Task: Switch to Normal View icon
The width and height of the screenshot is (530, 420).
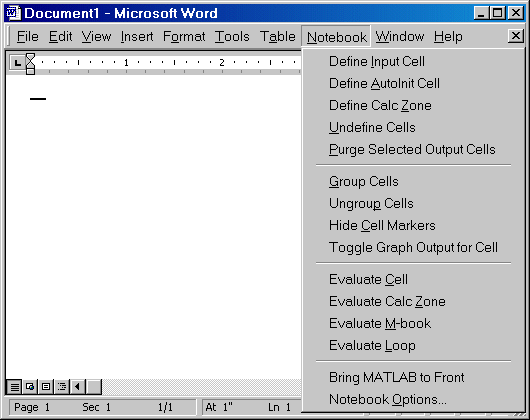Action: pyautogui.click(x=14, y=387)
